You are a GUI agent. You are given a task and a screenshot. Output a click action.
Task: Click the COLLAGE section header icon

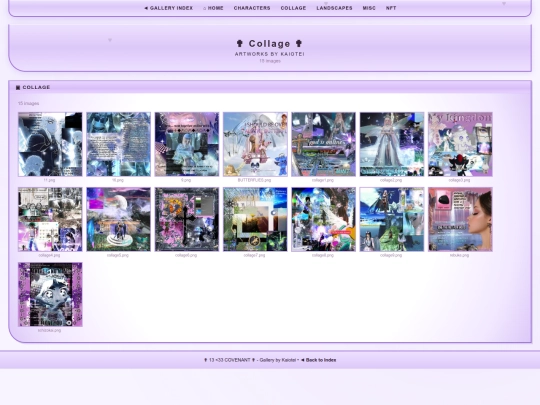18,87
